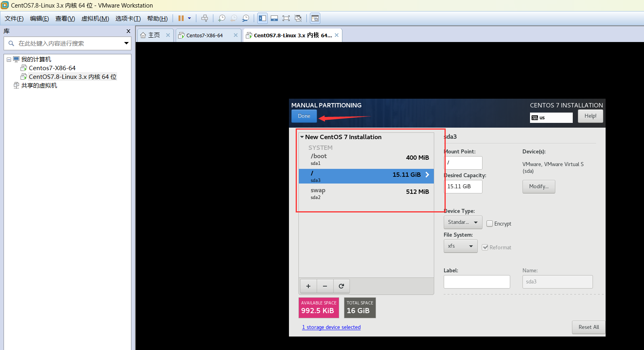Click the TOTAL SPACE 16 GiB indicator
Image resolution: width=644 pixels, height=350 pixels.
(360, 308)
